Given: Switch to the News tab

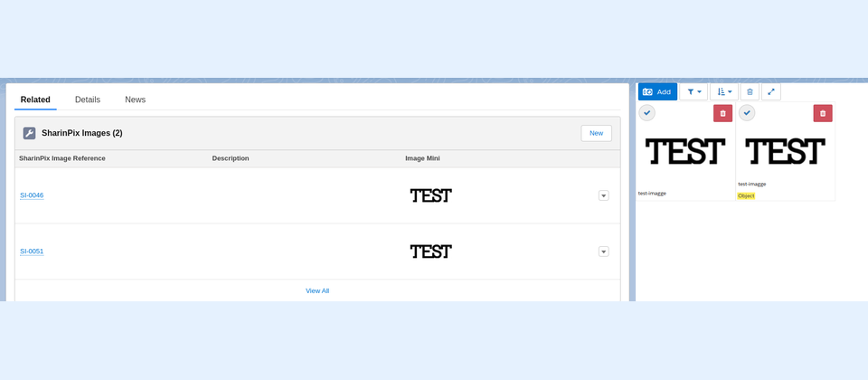Looking at the screenshot, I should click(x=135, y=100).
